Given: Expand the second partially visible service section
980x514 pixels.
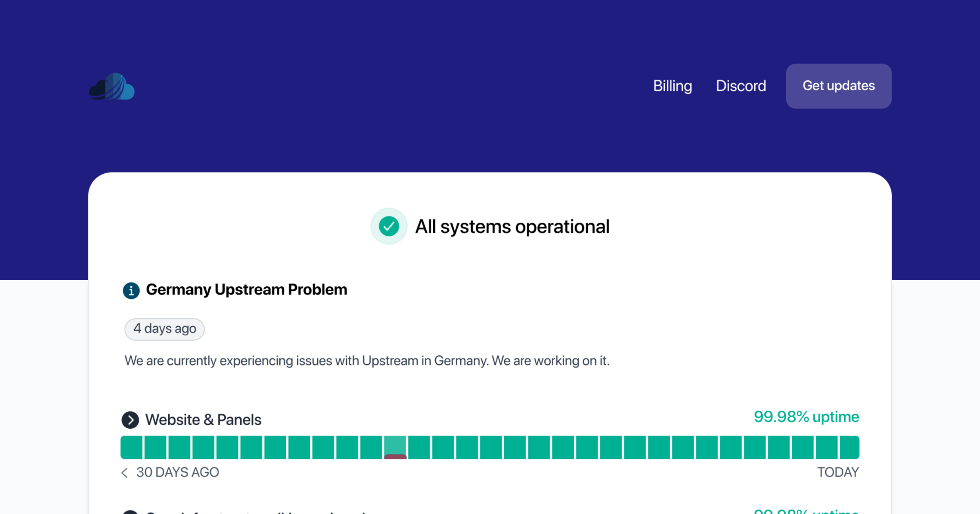Looking at the screenshot, I should pos(130,512).
